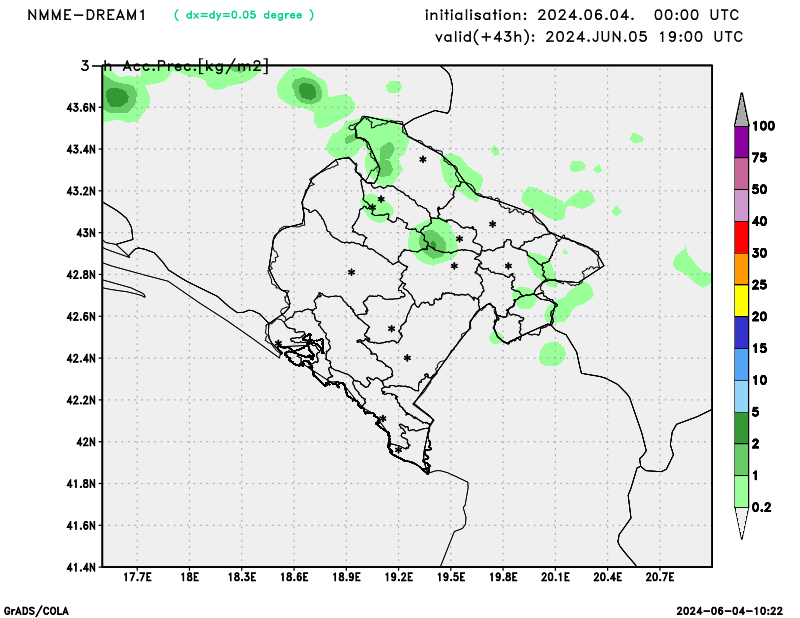Click the 50 value on the colorbar
The image size is (800, 618).
pos(760,189)
